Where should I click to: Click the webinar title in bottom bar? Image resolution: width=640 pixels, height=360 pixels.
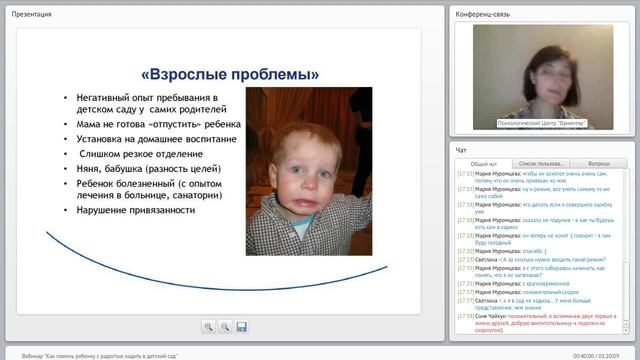click(x=100, y=356)
